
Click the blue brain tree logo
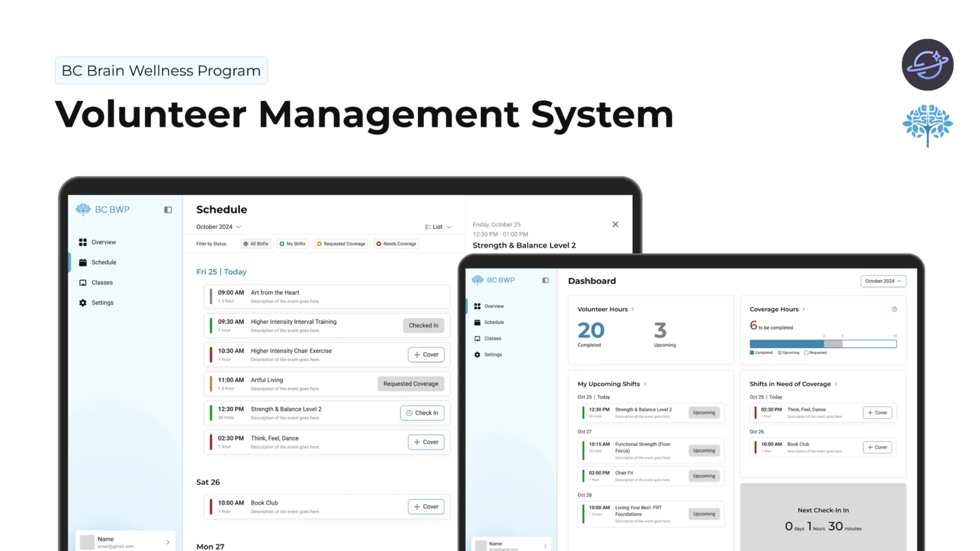pyautogui.click(x=927, y=125)
